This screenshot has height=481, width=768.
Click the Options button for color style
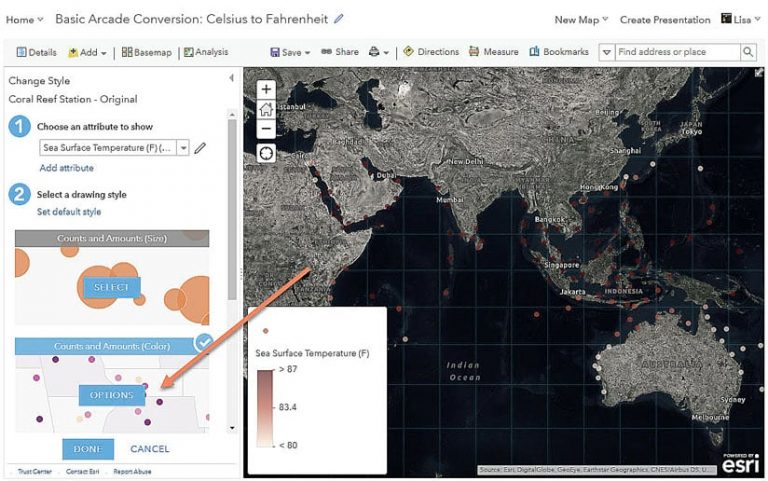111,395
